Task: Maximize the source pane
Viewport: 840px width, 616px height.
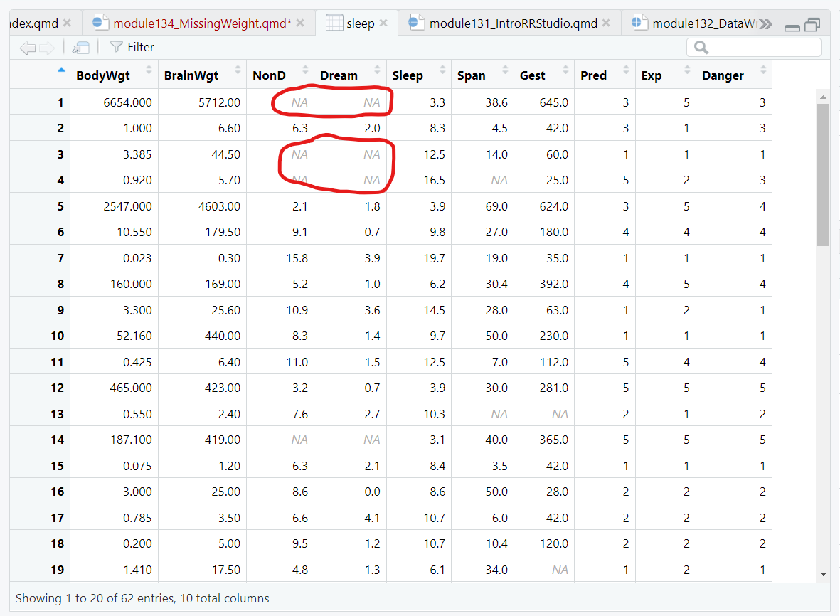Action: point(812,25)
